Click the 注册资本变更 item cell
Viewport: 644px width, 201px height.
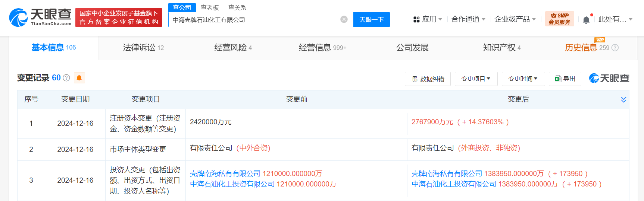pos(145,124)
